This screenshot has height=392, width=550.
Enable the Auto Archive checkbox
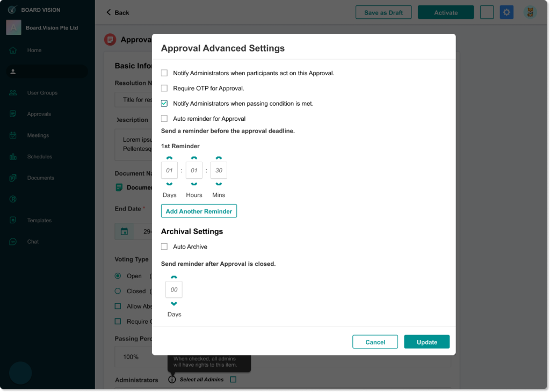[164, 246]
